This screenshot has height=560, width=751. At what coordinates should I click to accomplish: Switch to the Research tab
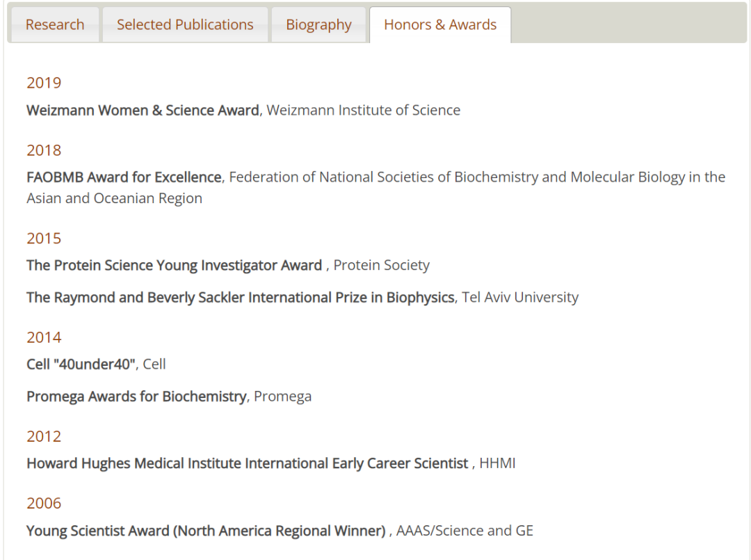click(55, 24)
